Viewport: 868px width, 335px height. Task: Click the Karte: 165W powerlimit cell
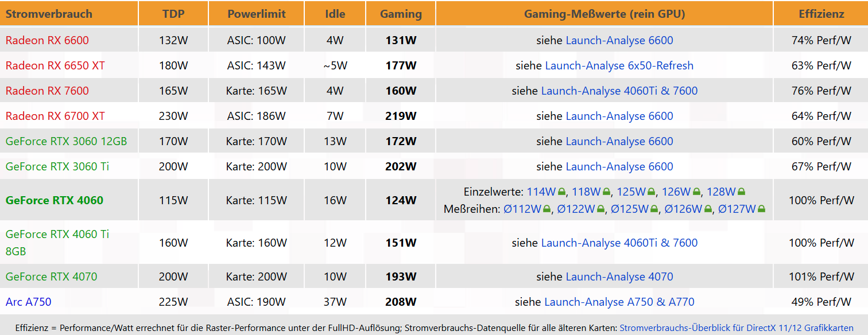tap(256, 91)
